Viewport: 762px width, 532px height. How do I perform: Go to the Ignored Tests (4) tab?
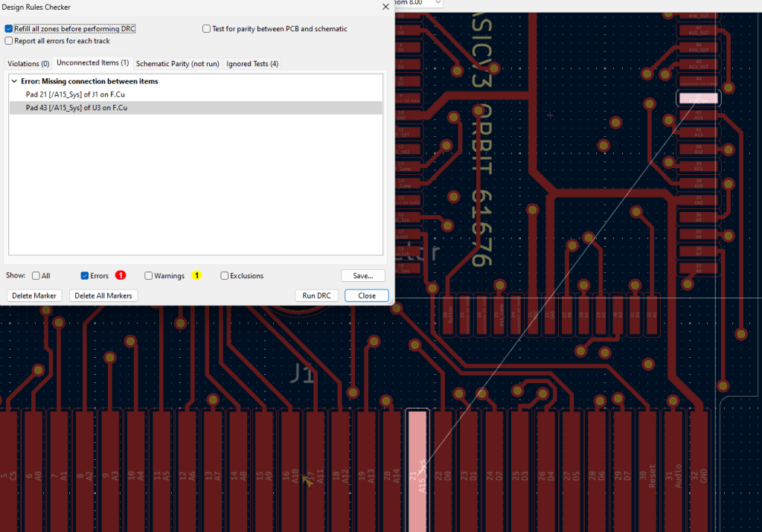tap(252, 64)
